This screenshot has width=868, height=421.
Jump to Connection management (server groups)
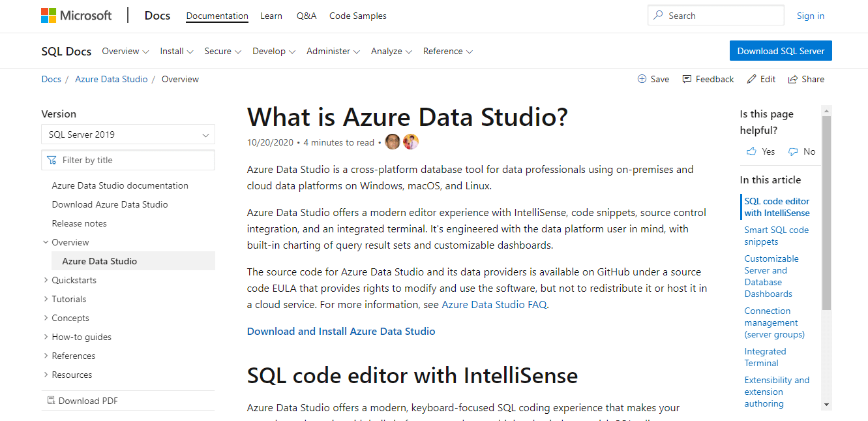[x=775, y=322]
